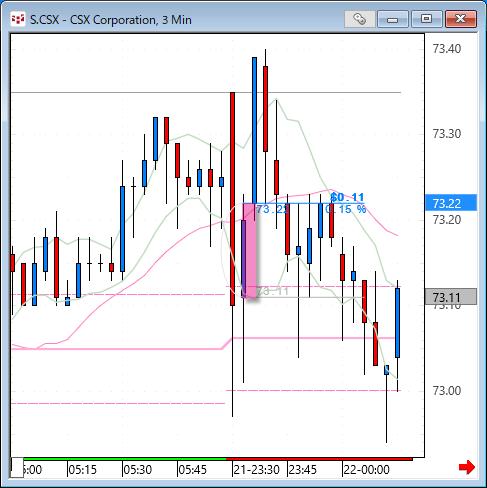The width and height of the screenshot is (487, 488).
Task: Click the 05:15 time axis label
Action: point(82,470)
